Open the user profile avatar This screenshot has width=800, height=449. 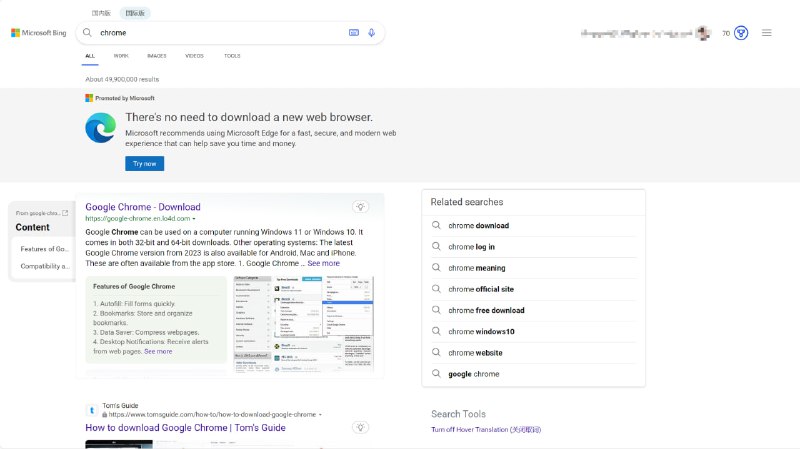tap(704, 33)
